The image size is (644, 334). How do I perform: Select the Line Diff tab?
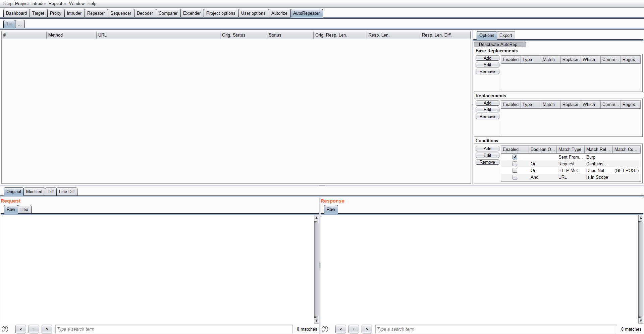tap(67, 191)
